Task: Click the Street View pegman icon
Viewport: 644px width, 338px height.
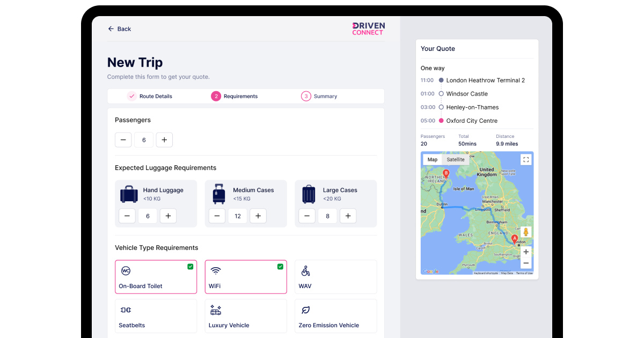Action: coord(526,232)
